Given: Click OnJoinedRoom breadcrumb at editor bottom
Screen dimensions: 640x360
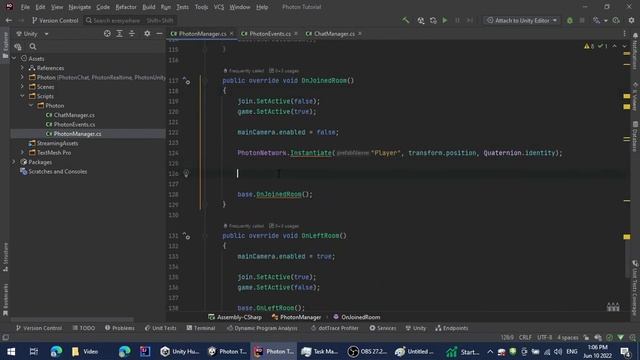Looking at the screenshot, I should coord(356,317).
